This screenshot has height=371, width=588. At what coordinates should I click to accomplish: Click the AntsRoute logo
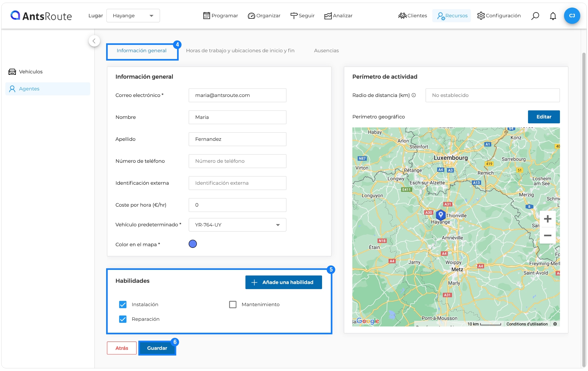[x=41, y=16]
